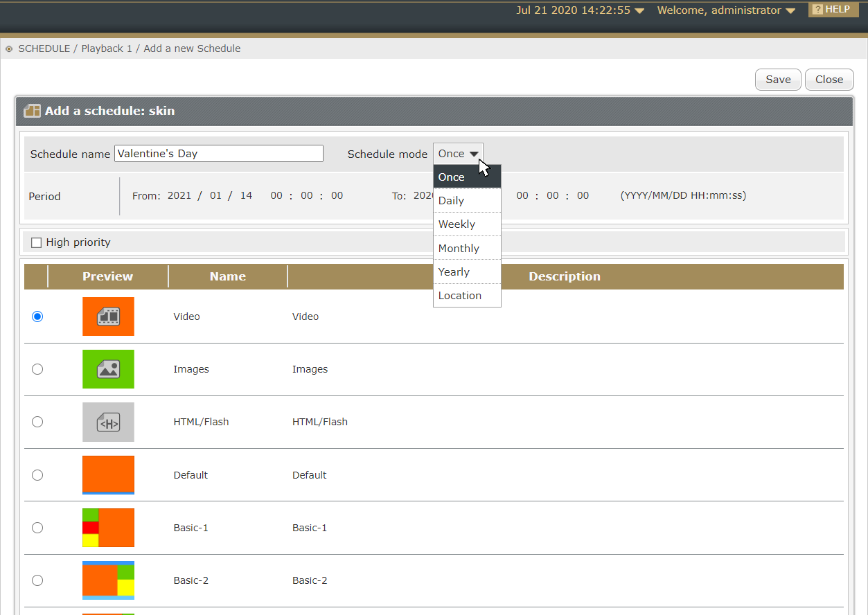Click the From minutes field
Image resolution: width=868 pixels, height=615 pixels.
tap(307, 196)
